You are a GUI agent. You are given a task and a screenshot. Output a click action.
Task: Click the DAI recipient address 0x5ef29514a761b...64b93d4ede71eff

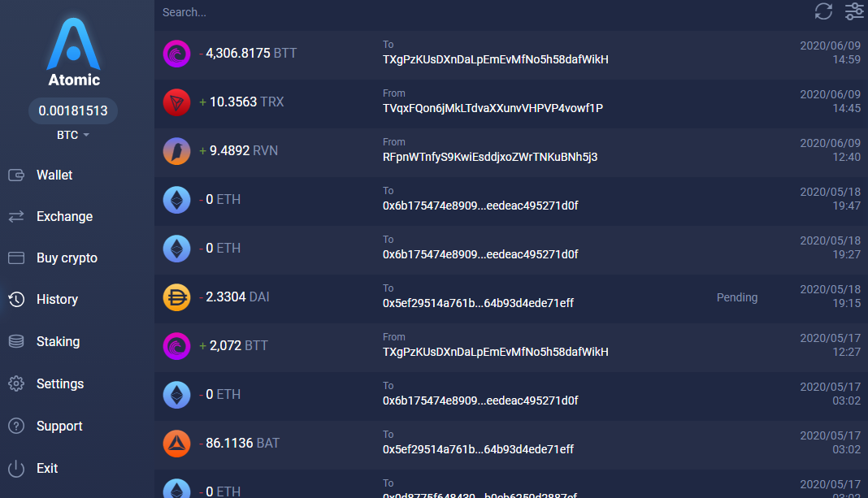478,303
